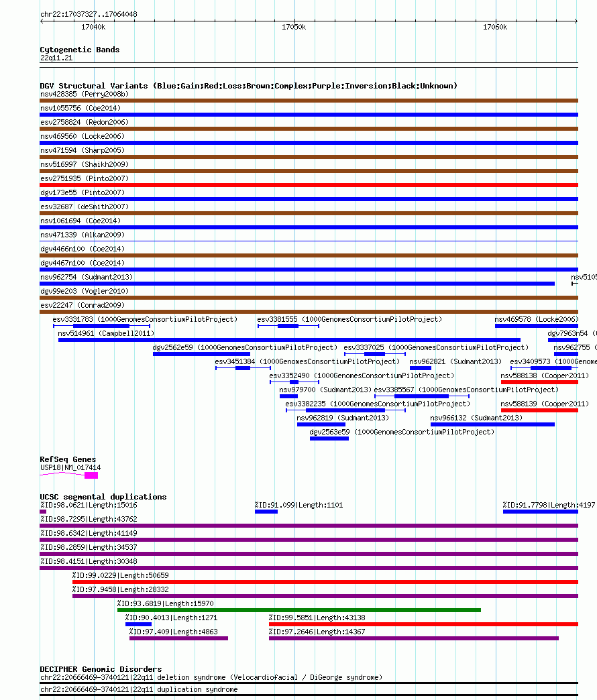597x700 pixels.
Task: Click %ID:91.099|Length:1101 duplication label
Action: coord(298,506)
